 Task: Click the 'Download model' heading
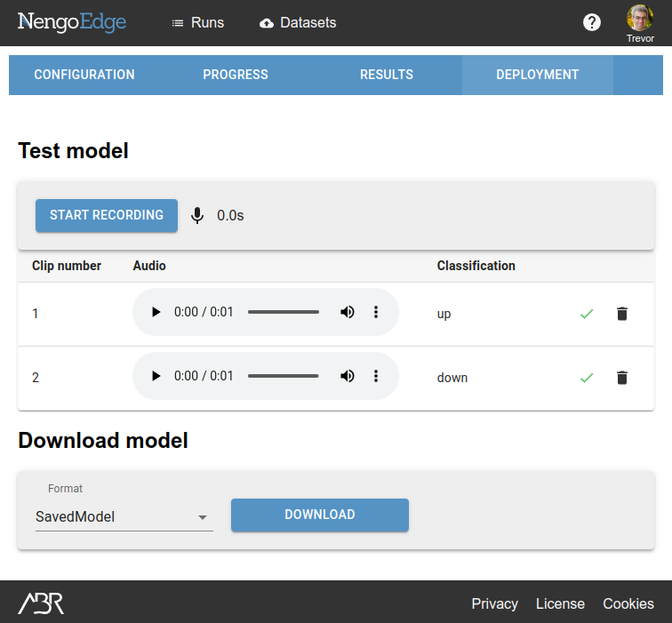(103, 441)
